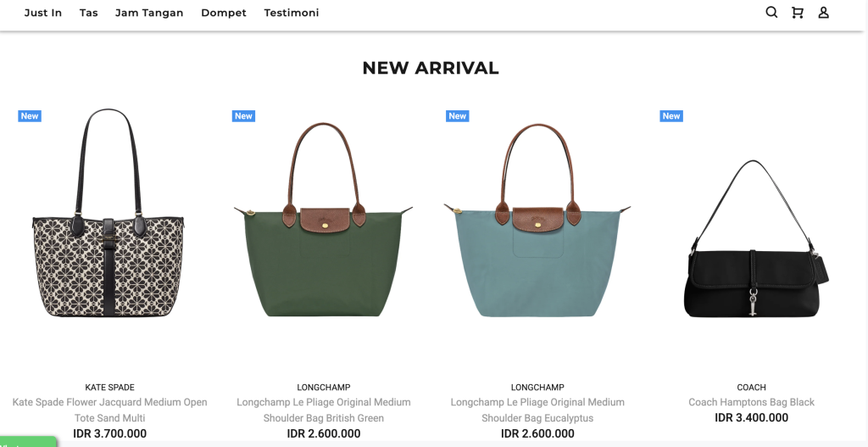Click the New badge on Eucalyptus bag
Viewport: 868px width, 447px height.
457,115
